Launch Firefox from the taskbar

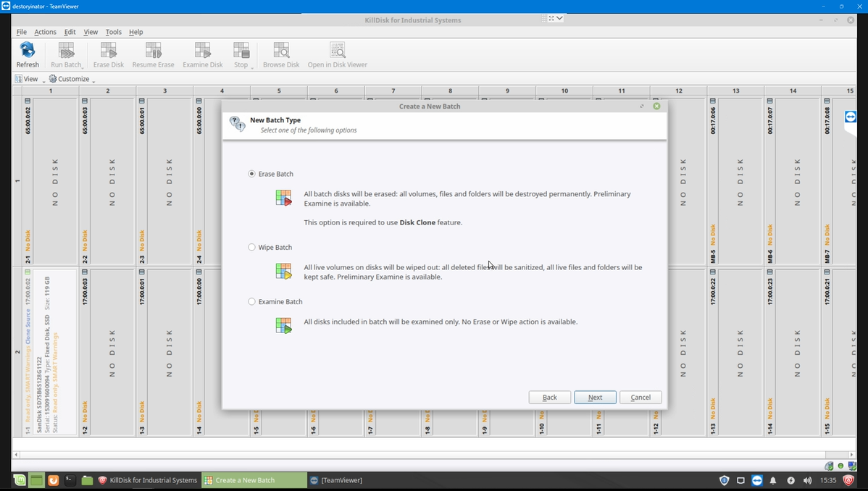(53, 480)
